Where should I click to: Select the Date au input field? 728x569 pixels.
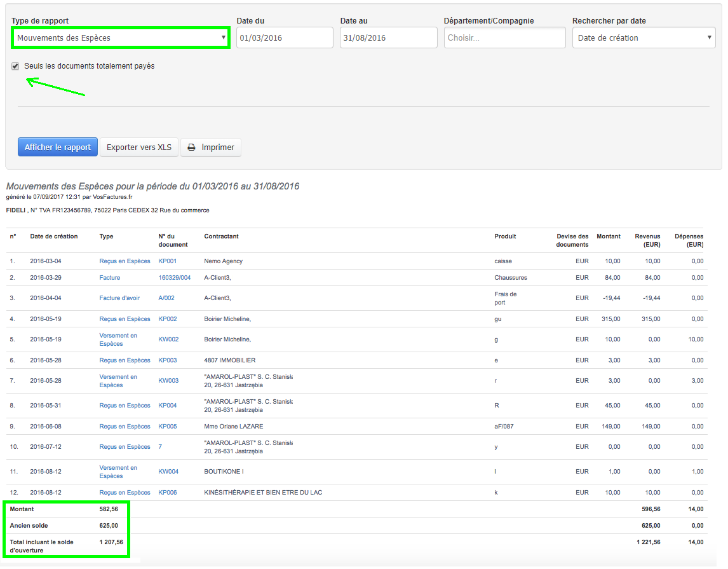click(388, 38)
